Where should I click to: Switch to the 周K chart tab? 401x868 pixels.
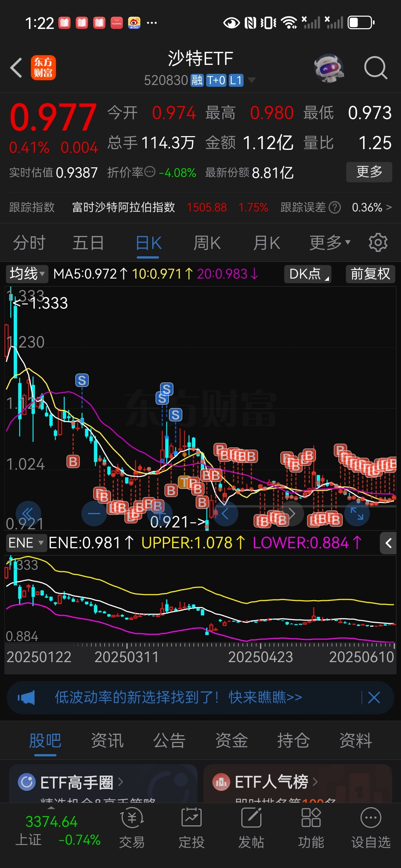point(207,243)
